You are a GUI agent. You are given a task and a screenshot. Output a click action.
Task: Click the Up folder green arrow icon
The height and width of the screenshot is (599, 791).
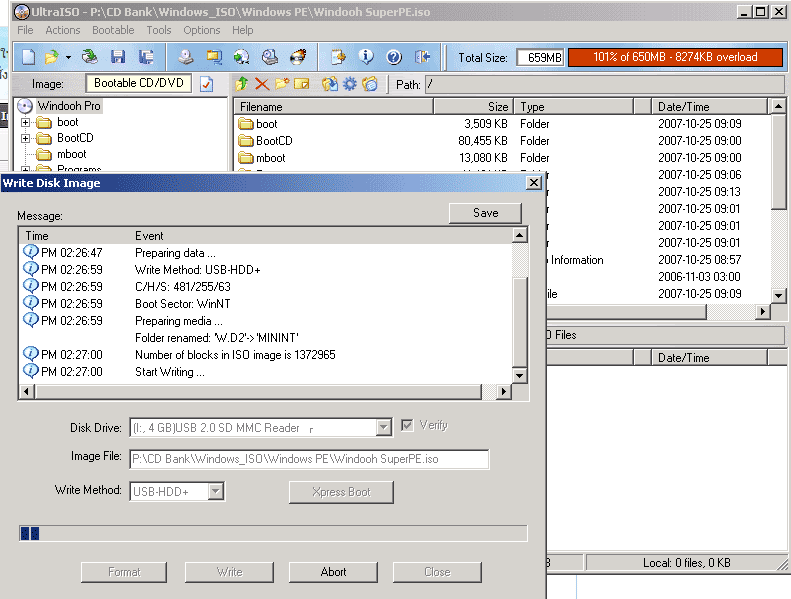pyautogui.click(x=242, y=84)
